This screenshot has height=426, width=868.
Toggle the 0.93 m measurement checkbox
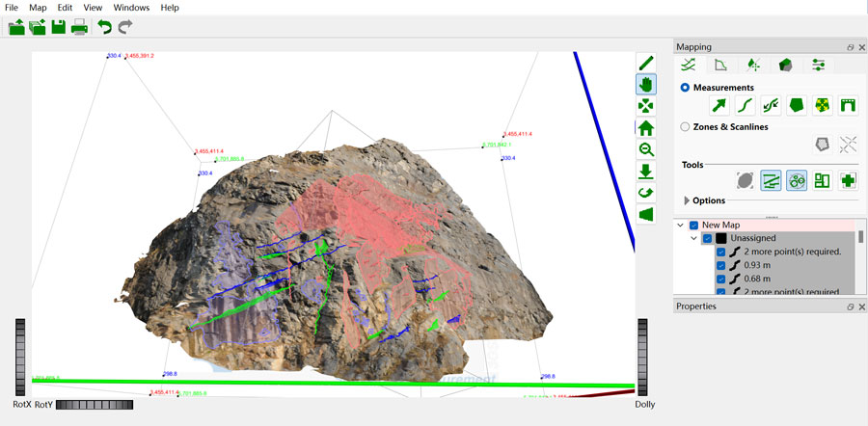(720, 265)
